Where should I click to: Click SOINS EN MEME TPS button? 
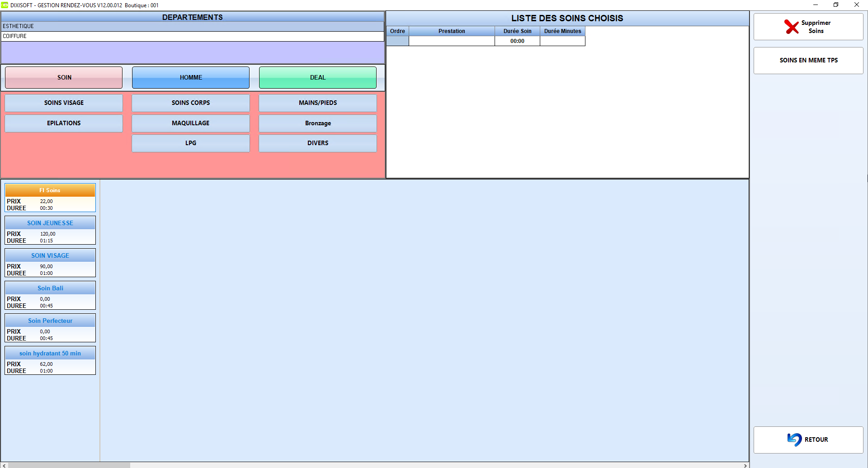pos(808,60)
